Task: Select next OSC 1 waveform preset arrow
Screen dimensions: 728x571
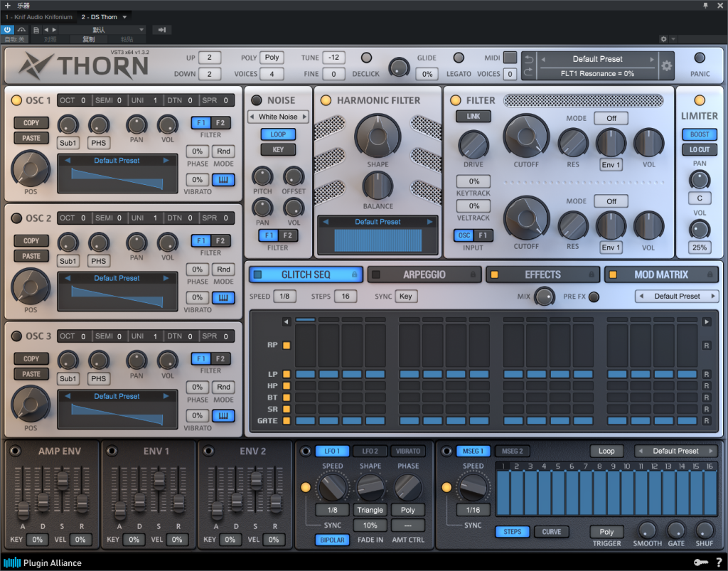Action: [166, 161]
